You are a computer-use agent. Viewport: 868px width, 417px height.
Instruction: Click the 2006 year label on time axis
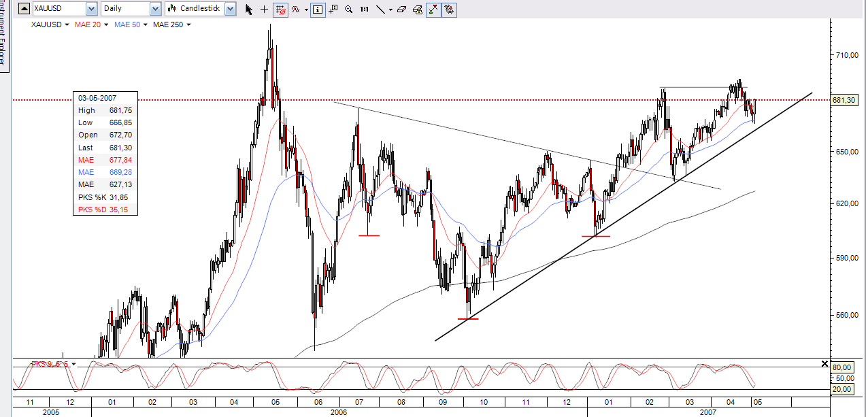tap(338, 412)
